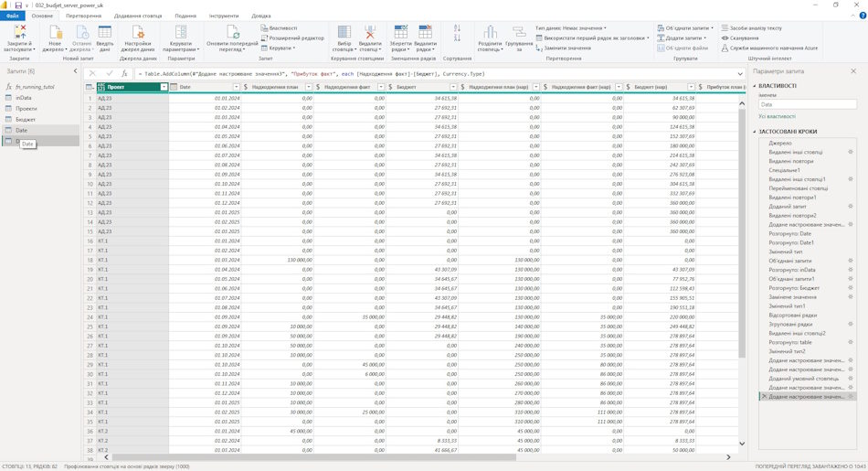868x471 pixels.
Task: Collapse the ВЛАСТИВОСТІ section
Action: (755, 86)
